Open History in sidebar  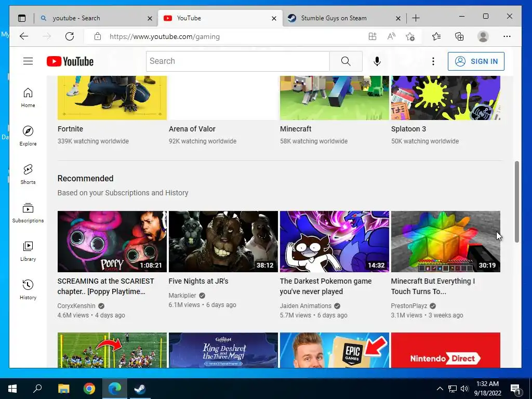tap(28, 289)
